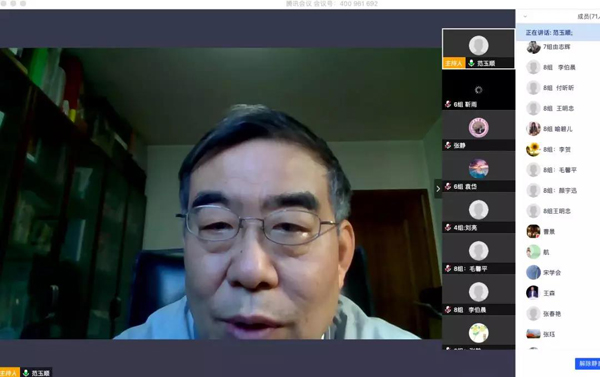This screenshot has width=600, height=377.
Task: Click the green microphone icon on 范玉顺's thumbnail
Action: (471, 63)
